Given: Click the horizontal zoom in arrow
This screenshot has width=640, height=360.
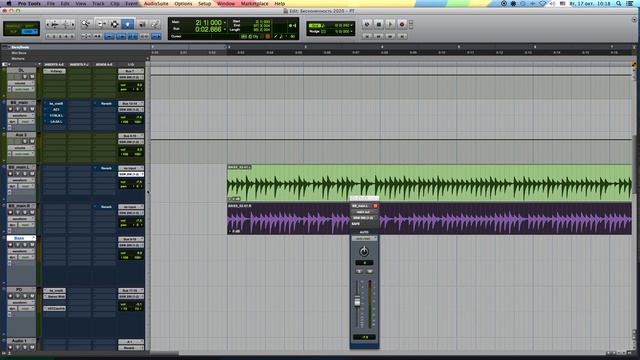Looking at the screenshot, I should click(73, 25).
